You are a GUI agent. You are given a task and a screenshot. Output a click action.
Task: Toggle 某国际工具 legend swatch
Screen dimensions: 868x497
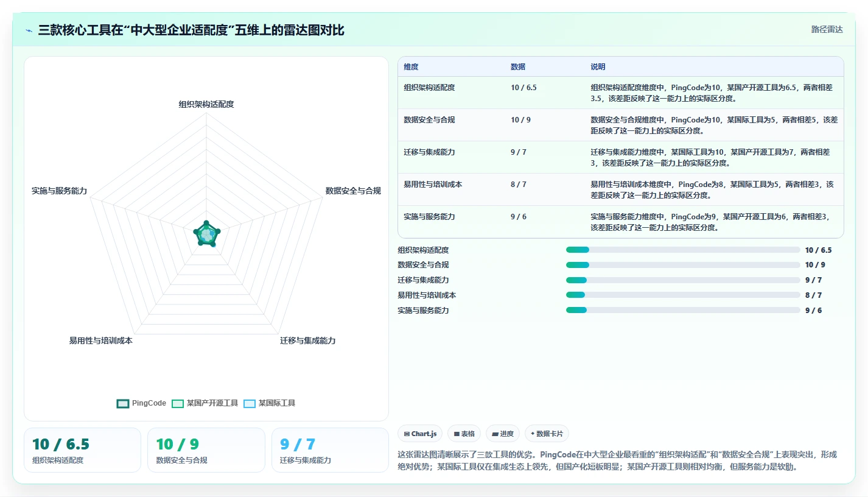click(249, 403)
